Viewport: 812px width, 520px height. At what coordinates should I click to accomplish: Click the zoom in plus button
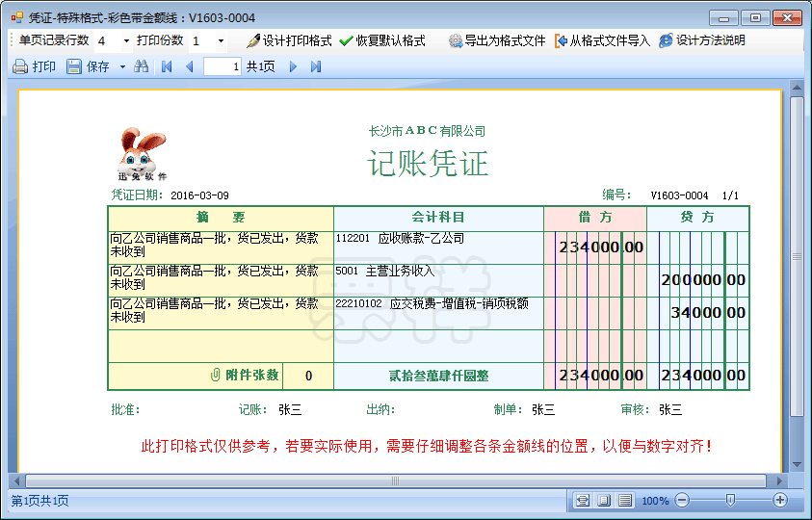(780, 501)
